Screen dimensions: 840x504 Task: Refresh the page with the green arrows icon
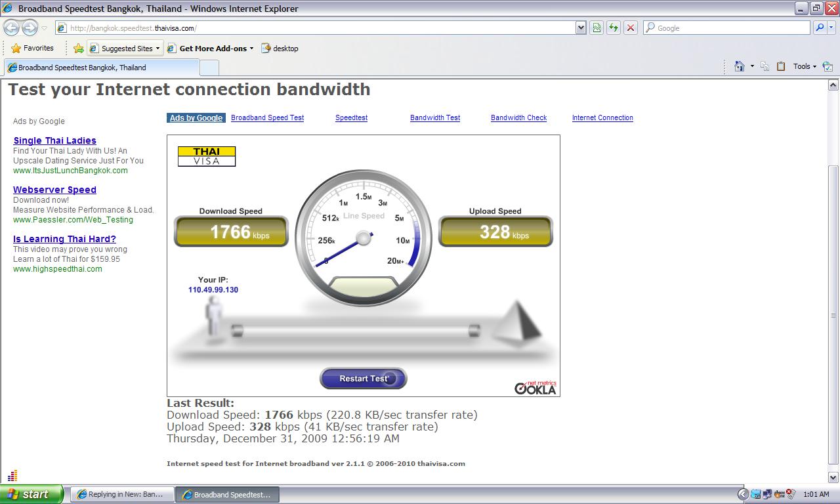(x=614, y=28)
